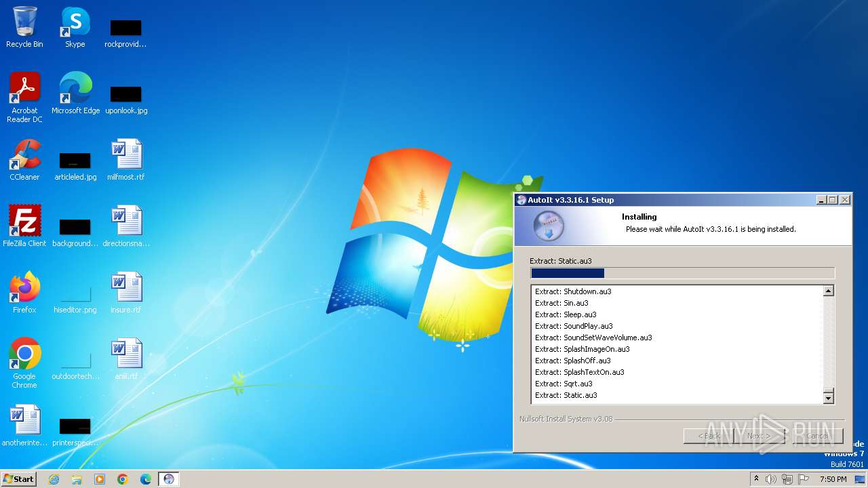Open the Recycle Bin desktop icon

(x=24, y=27)
